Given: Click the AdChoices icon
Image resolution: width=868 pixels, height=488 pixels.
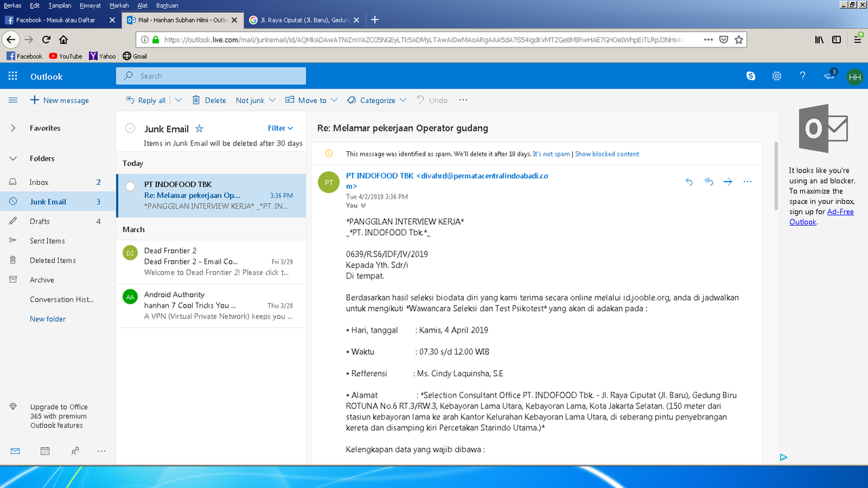Looking at the screenshot, I should point(783,457).
